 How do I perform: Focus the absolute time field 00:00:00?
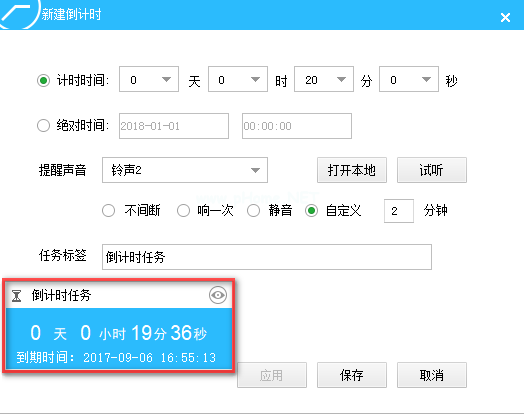[x=297, y=126]
